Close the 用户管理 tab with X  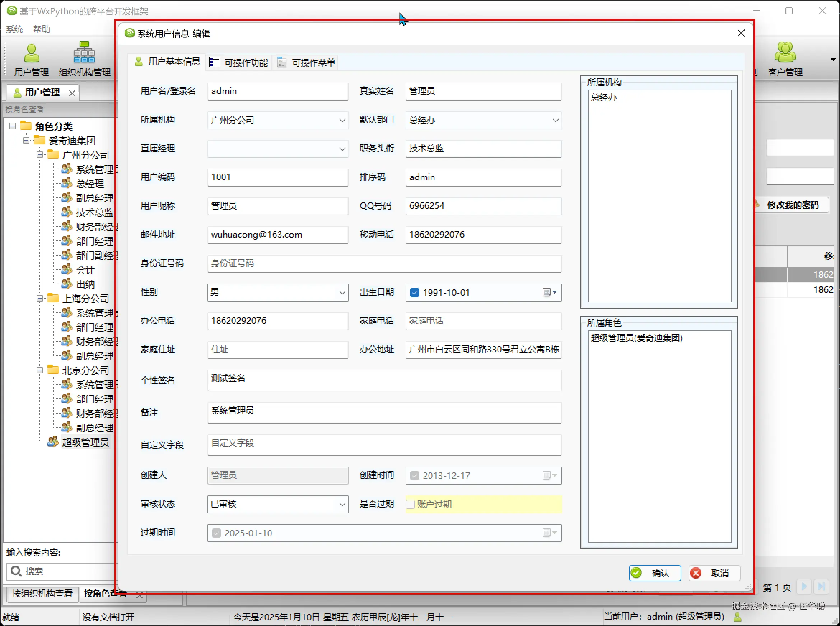(x=72, y=93)
